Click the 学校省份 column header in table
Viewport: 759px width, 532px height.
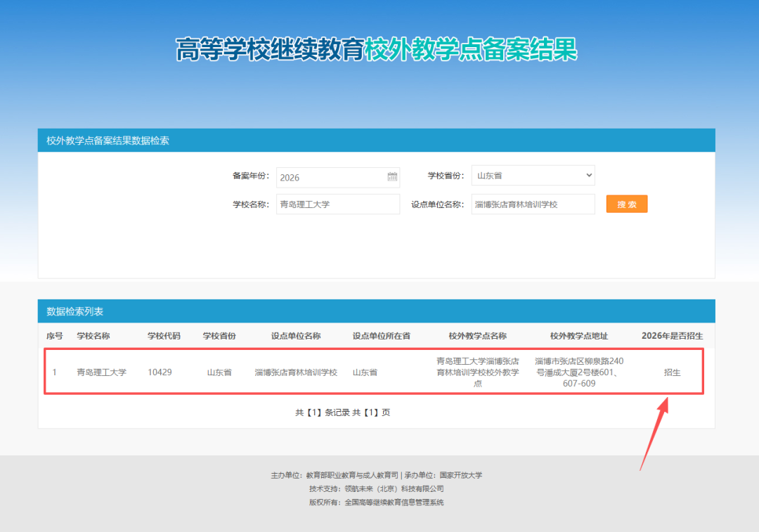[219, 336]
